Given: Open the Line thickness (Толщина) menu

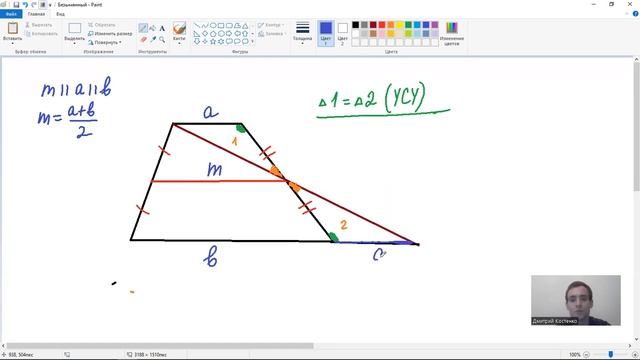Looking at the screenshot, I should pyautogui.click(x=302, y=32).
